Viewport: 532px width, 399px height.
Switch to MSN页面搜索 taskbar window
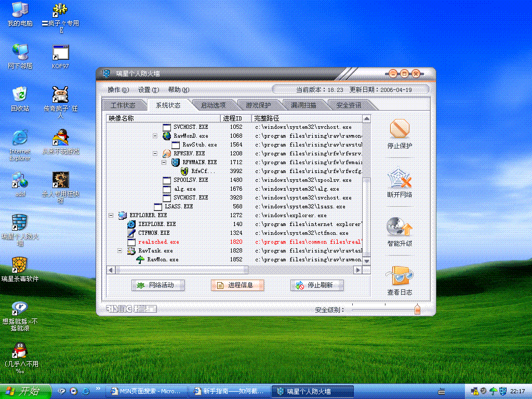pyautogui.click(x=148, y=392)
